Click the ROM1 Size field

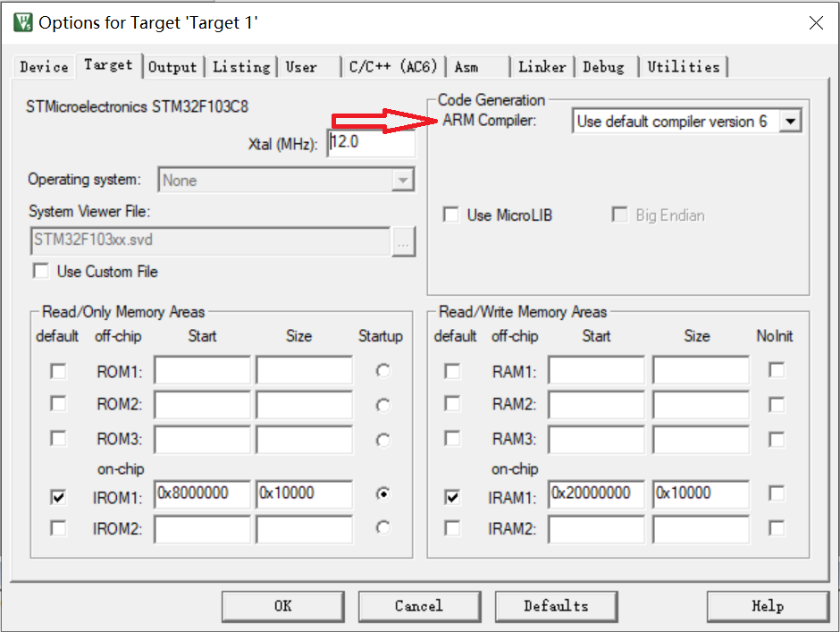tap(305, 370)
